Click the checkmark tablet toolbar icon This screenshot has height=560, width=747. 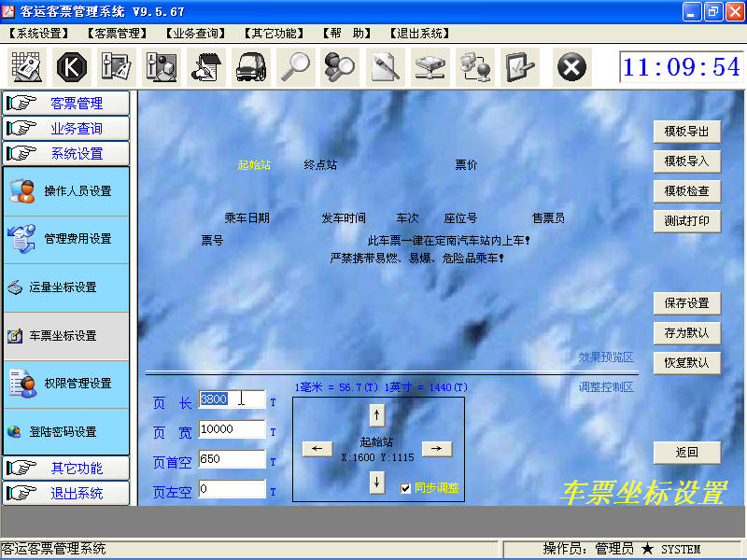(x=520, y=67)
